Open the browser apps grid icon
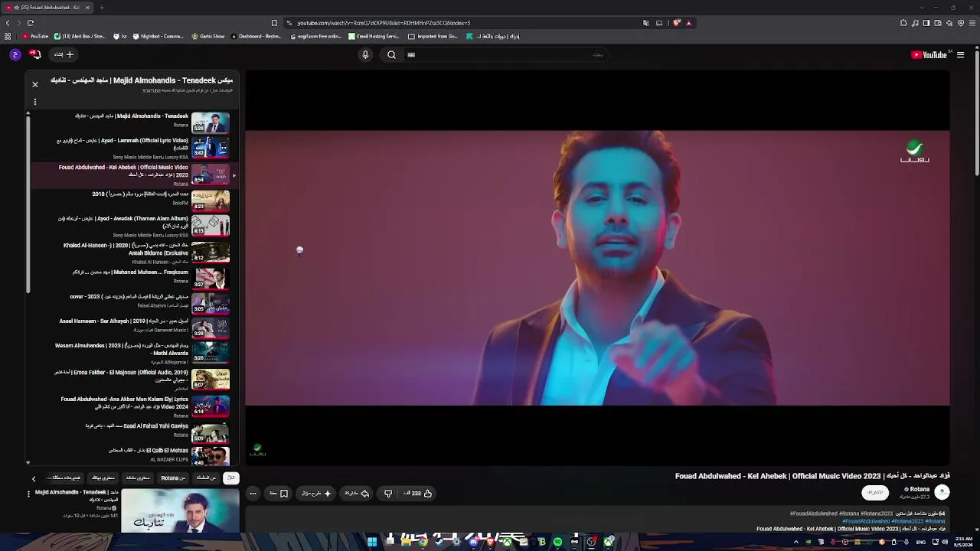The image size is (980, 551). (8, 36)
